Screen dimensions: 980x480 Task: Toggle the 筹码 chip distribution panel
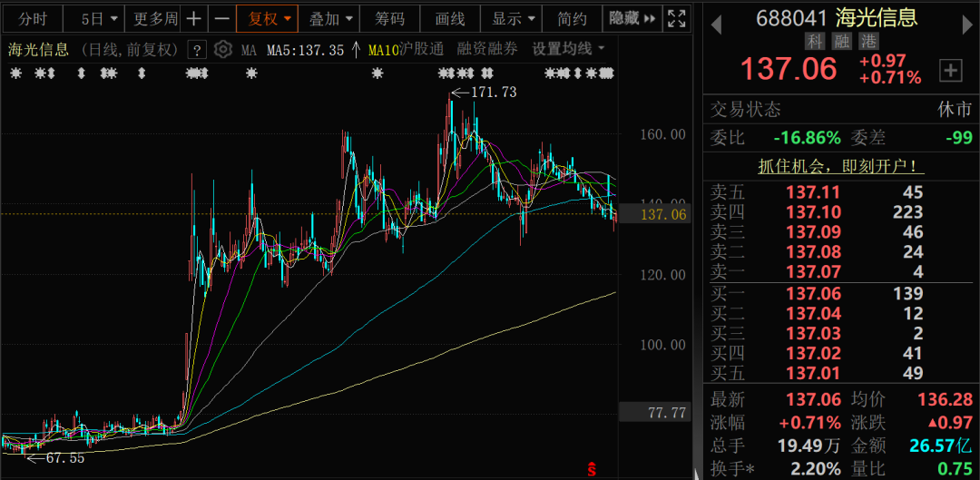(x=389, y=18)
